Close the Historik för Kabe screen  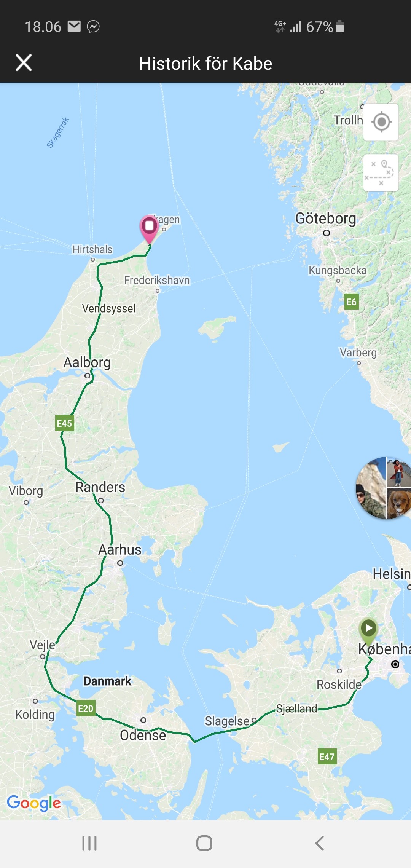coord(24,63)
